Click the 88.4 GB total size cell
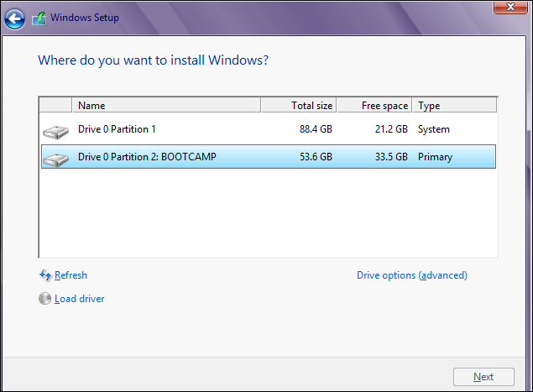The image size is (533, 392). (x=316, y=129)
